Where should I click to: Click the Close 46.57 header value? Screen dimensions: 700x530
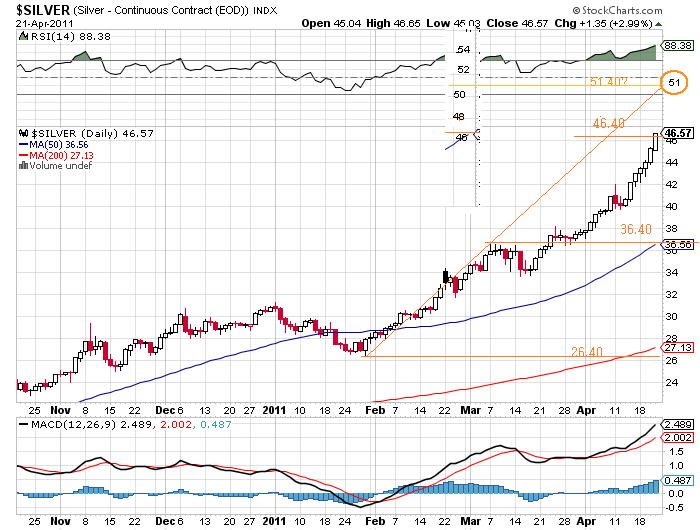click(517, 23)
